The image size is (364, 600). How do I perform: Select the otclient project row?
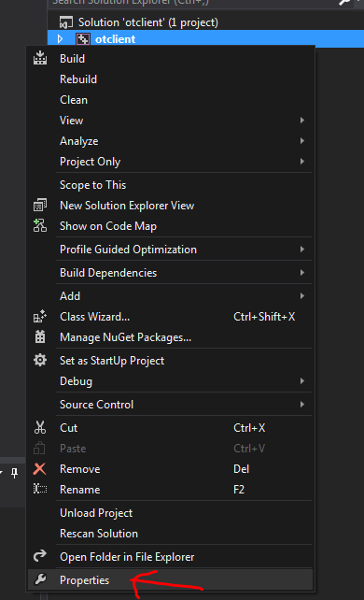pyautogui.click(x=206, y=39)
